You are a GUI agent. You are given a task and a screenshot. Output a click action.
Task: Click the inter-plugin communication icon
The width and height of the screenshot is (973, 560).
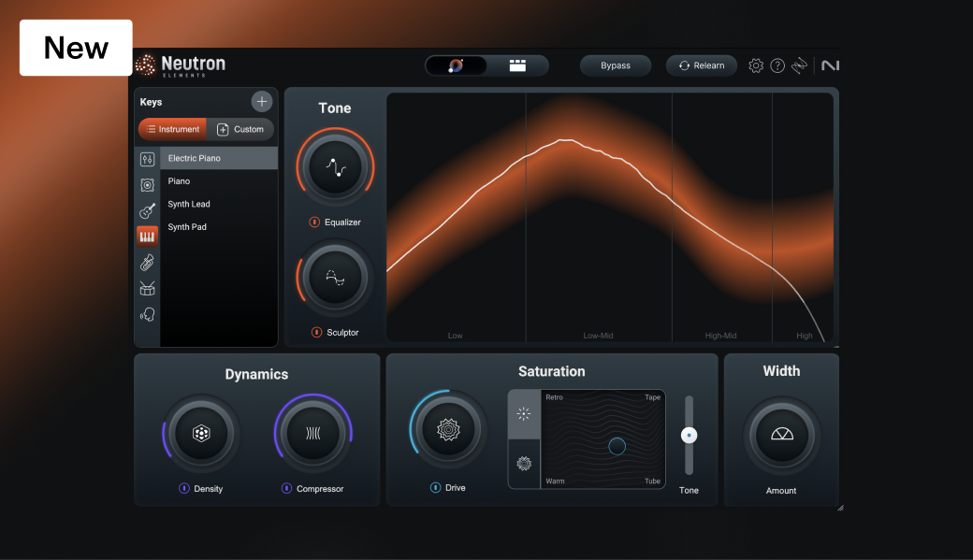(799, 65)
